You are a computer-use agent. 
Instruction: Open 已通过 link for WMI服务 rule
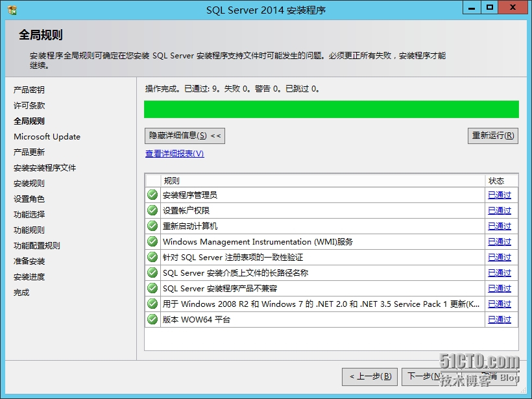point(500,242)
